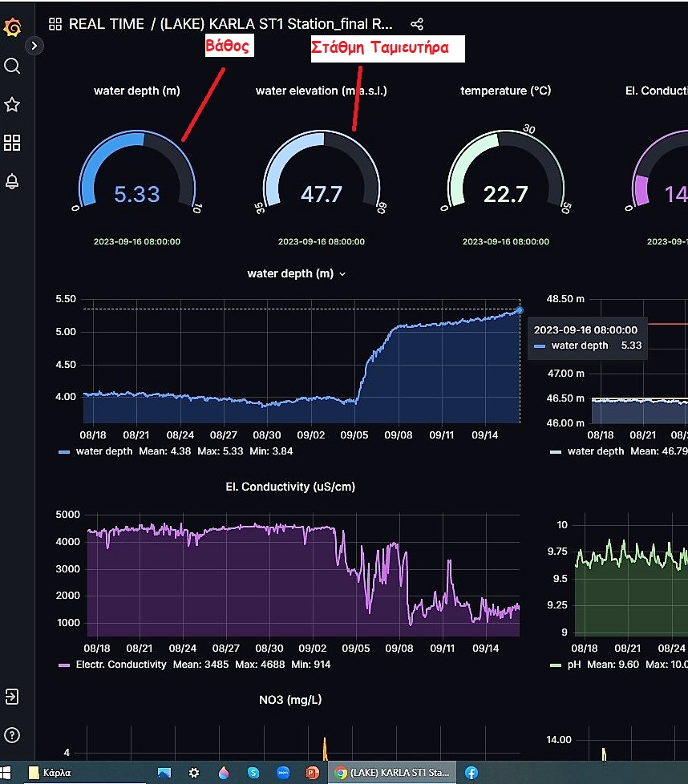Click the sign-in arrow icon in sidebar

(12, 696)
